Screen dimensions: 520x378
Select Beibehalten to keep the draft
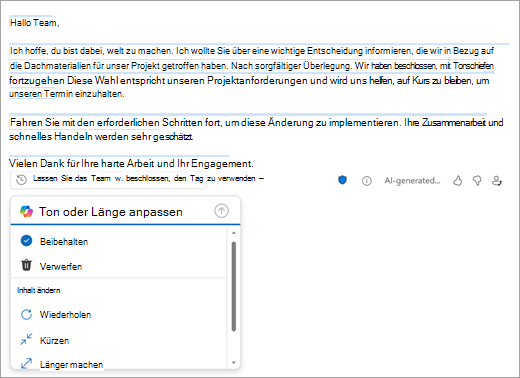coord(119,241)
